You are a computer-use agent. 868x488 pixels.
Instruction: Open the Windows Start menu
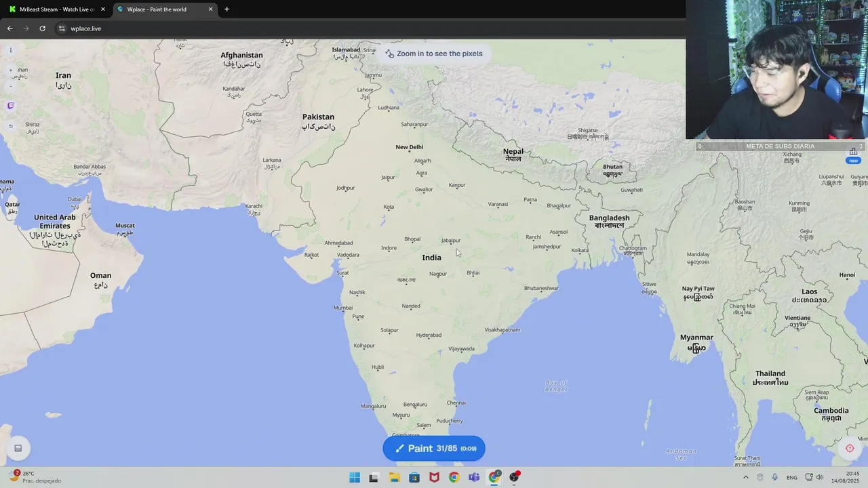(355, 477)
